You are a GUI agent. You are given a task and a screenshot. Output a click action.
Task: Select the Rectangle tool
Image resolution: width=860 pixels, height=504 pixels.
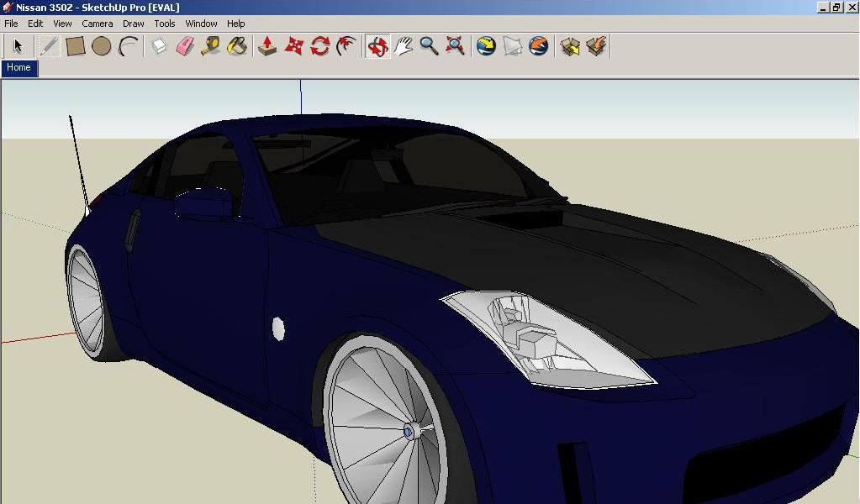click(75, 46)
